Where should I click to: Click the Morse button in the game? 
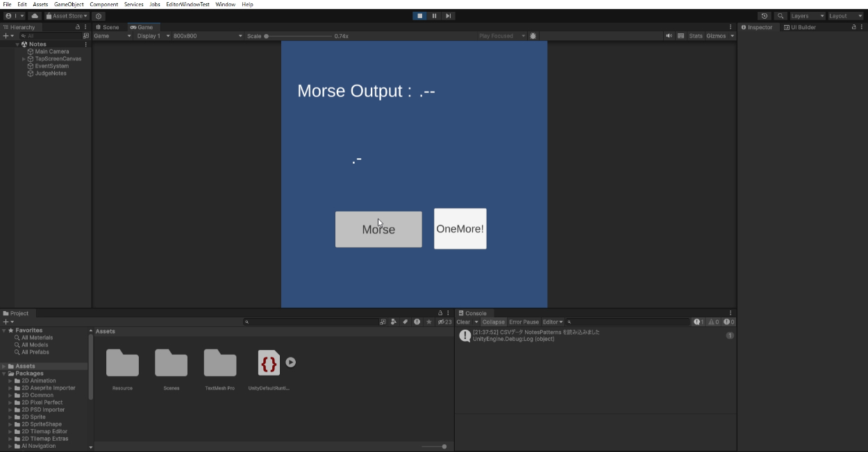pyautogui.click(x=378, y=229)
